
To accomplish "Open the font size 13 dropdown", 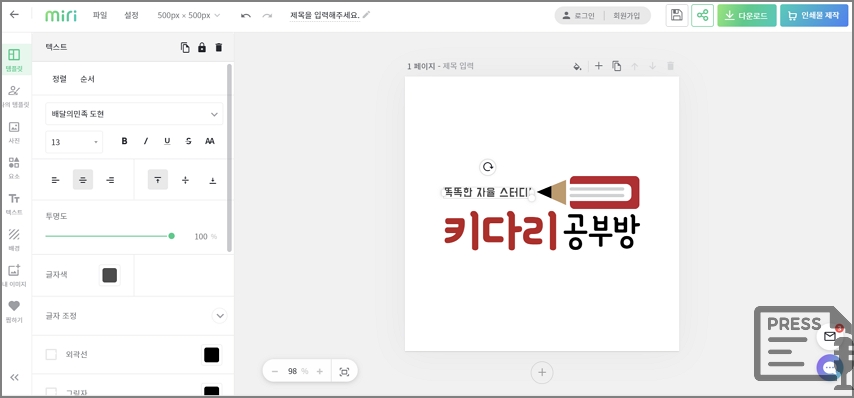I will coord(74,142).
